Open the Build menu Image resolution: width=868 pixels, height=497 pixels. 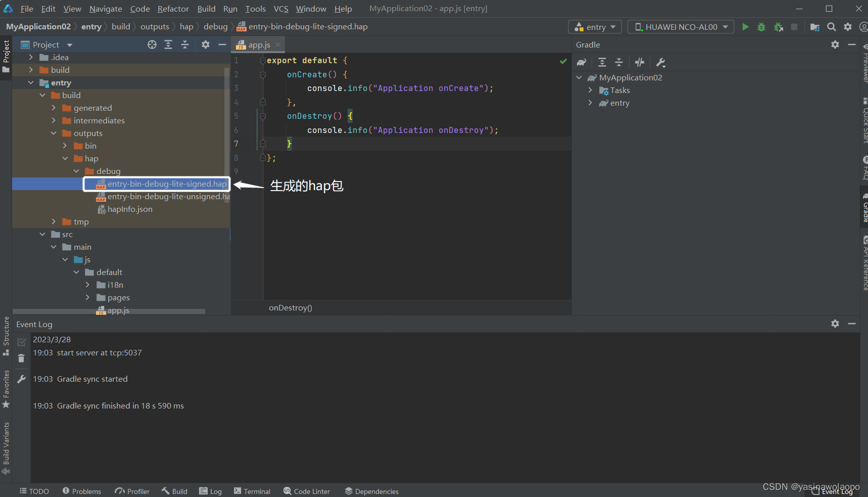pyautogui.click(x=206, y=9)
